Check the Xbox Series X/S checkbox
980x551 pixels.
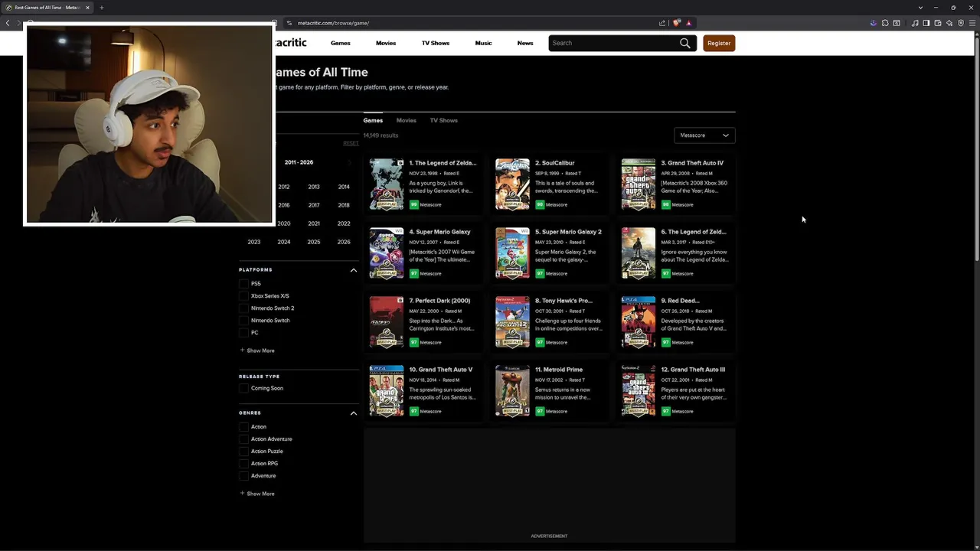[243, 296]
